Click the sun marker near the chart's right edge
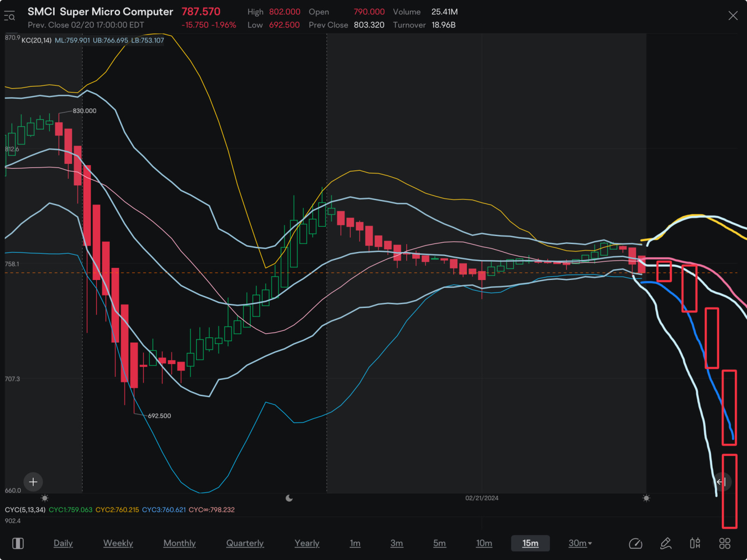 [x=646, y=498]
